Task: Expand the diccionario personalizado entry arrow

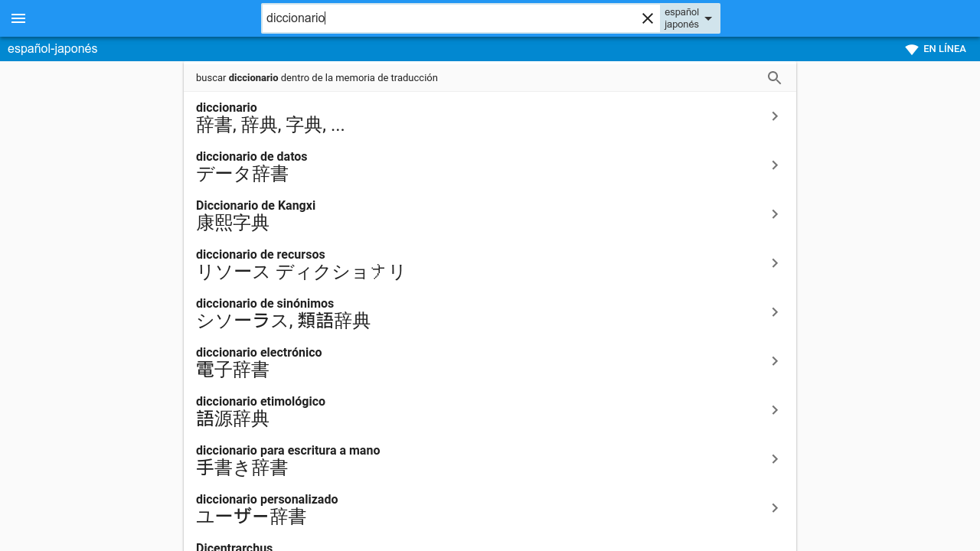Action: pyautogui.click(x=775, y=508)
